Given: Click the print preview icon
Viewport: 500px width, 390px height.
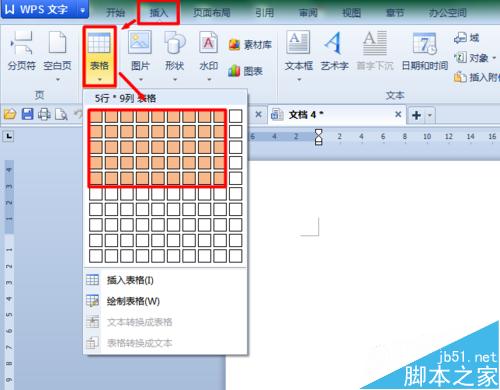Looking at the screenshot, I should coord(61,114).
